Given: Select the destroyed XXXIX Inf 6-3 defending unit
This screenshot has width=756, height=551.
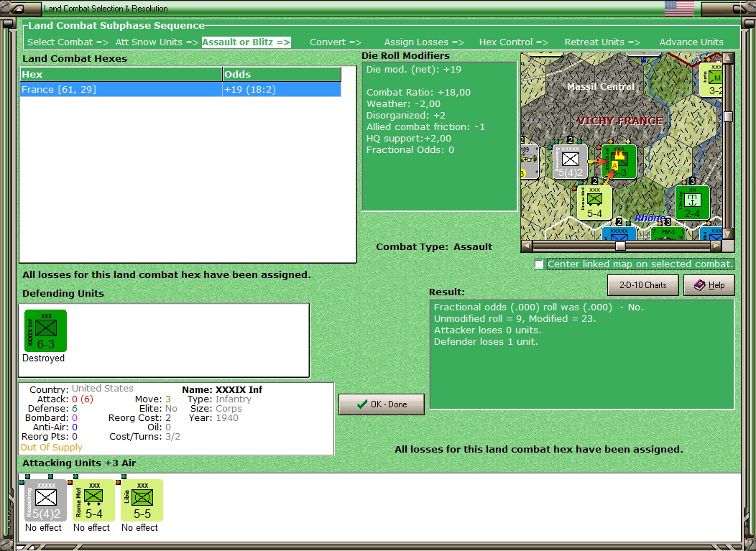Looking at the screenshot, I should tap(46, 330).
